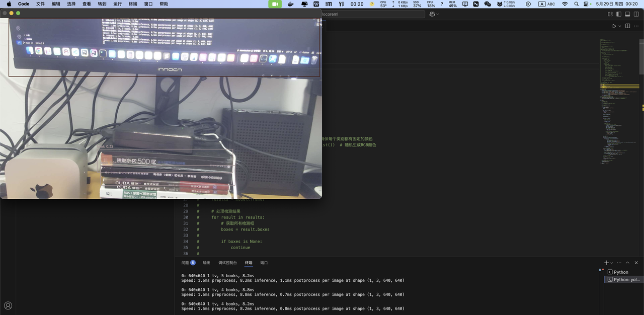The height and width of the screenshot is (315, 644).
Task: Switch to the 问题 tab
Action: (185, 263)
